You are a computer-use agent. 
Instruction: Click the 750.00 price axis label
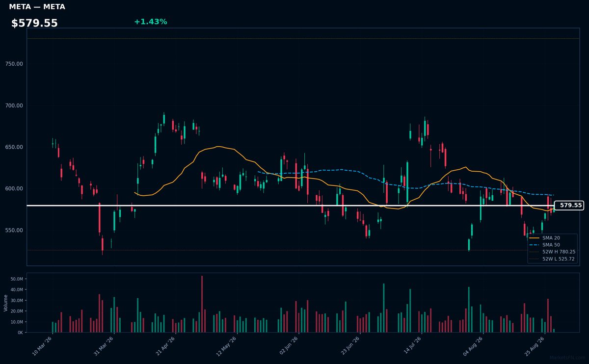(14, 64)
